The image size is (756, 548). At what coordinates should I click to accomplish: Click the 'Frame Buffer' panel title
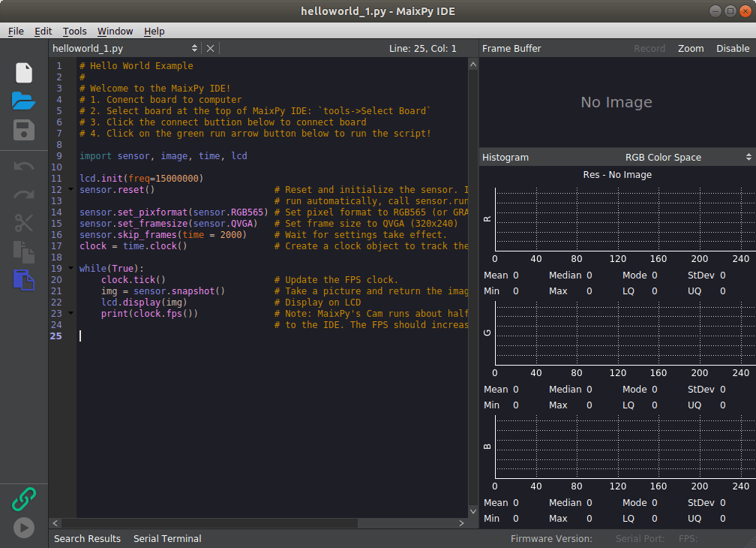click(x=511, y=48)
